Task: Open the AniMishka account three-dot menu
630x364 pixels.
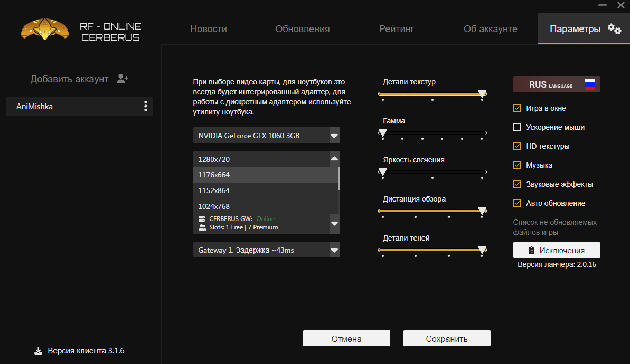Action: pyautogui.click(x=145, y=107)
